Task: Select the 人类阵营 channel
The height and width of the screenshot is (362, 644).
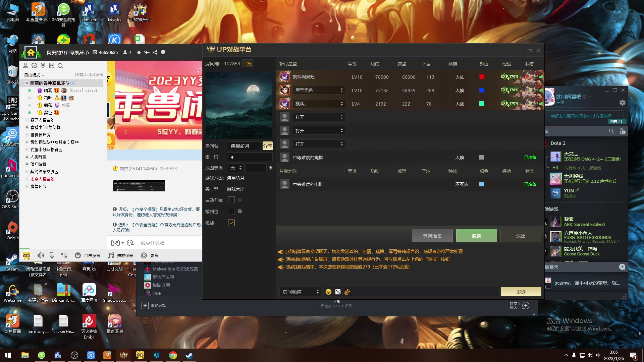Action: click(x=38, y=157)
